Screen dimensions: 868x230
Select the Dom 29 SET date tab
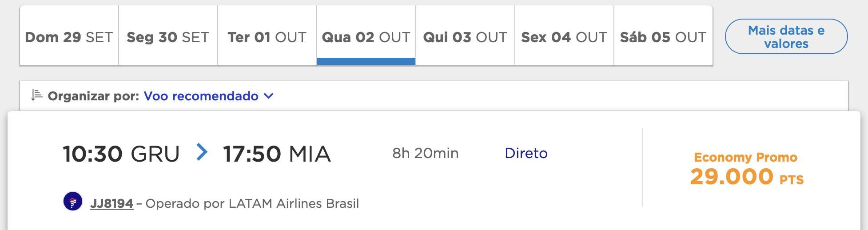69,36
